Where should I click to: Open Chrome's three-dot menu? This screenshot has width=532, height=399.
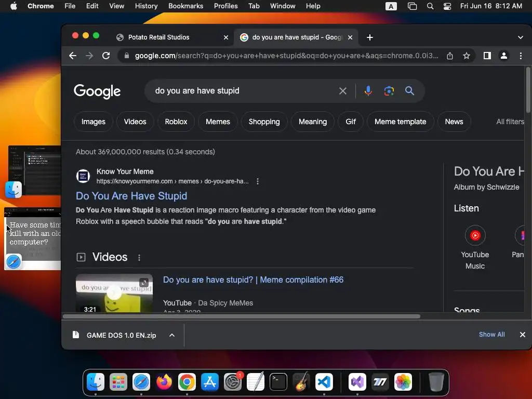521,56
